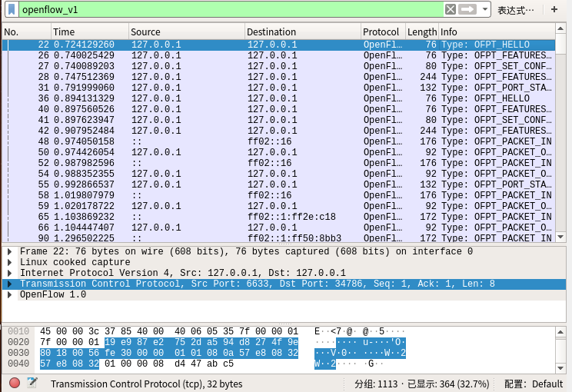Select packet 54 at time 0.988352355

pyautogui.click(x=279, y=174)
